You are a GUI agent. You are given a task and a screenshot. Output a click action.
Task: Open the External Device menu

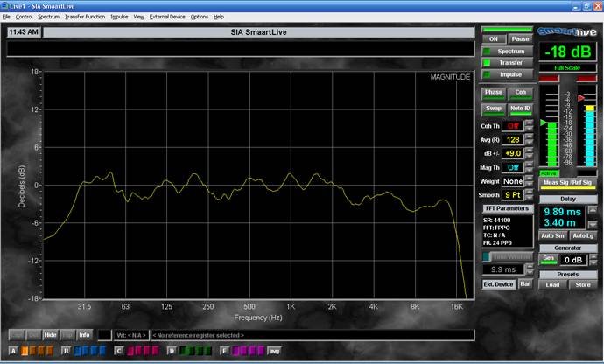coord(167,17)
